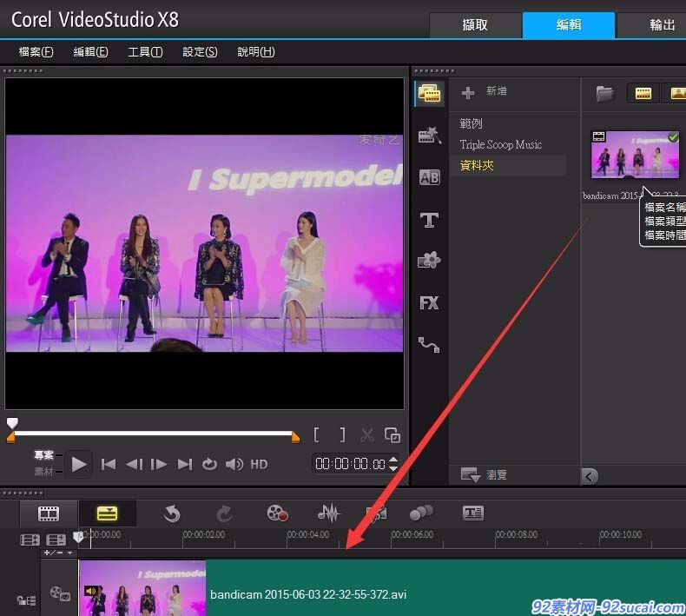This screenshot has height=616, width=686.
Task: Open the 編輯(E) menu
Action: [90, 52]
